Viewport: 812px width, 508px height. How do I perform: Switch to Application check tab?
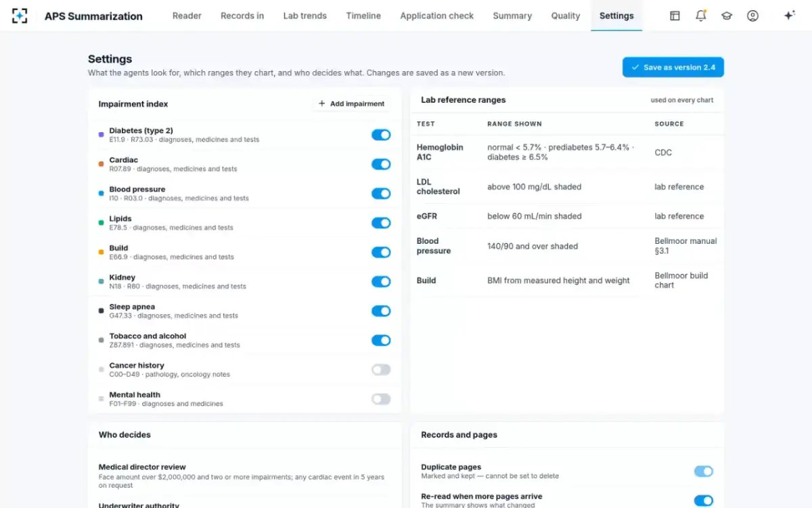pos(437,16)
